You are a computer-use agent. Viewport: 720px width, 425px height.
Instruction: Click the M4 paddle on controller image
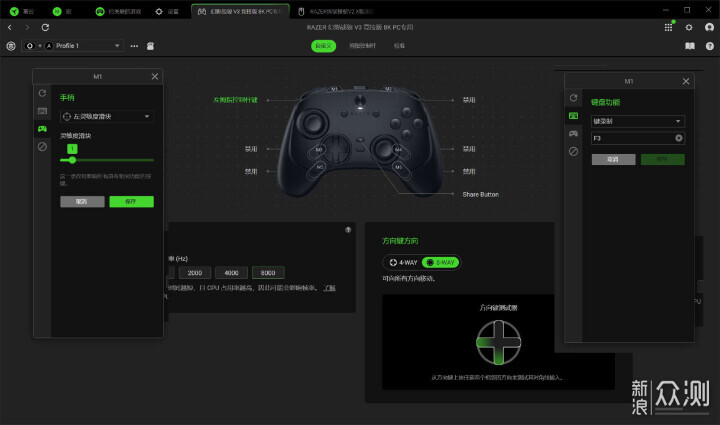tap(398, 150)
